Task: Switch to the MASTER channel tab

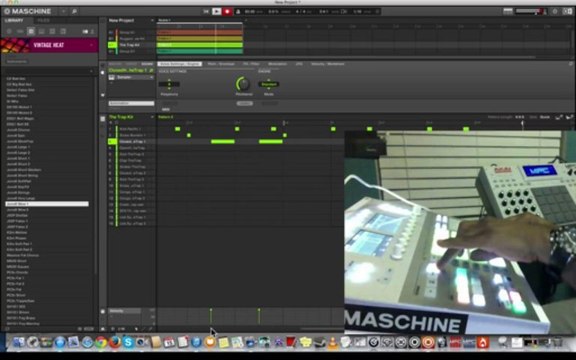Action: (x=115, y=64)
